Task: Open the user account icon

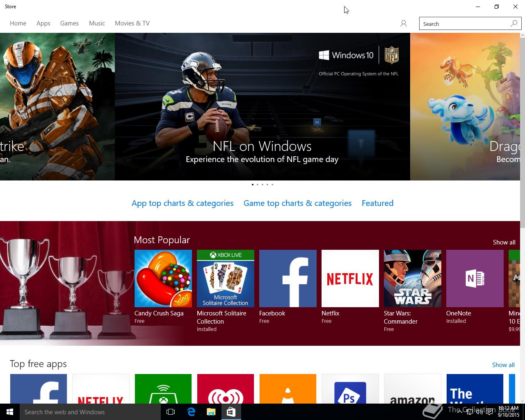Action: tap(404, 24)
